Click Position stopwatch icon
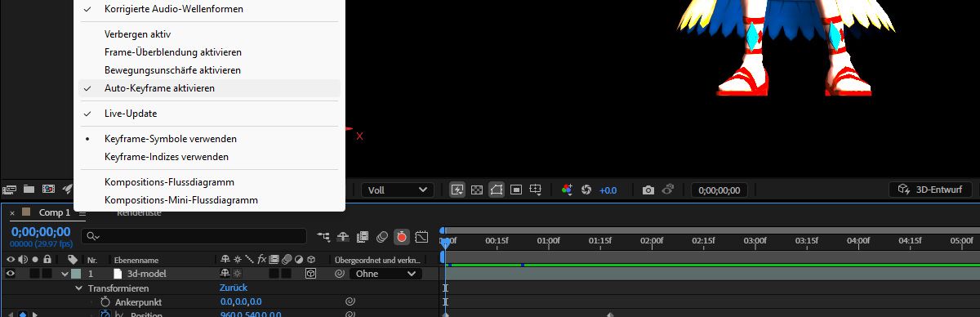Screen dimensions: 980x317 pyautogui.click(x=105, y=314)
